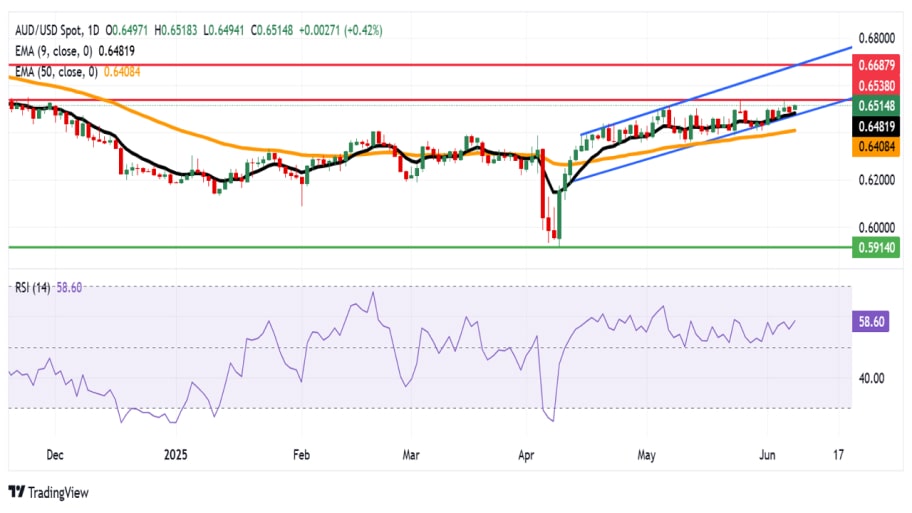Screen dimensions: 912x513
Task: Click the black 0.64819 EMA price tag
Action: coord(876,126)
